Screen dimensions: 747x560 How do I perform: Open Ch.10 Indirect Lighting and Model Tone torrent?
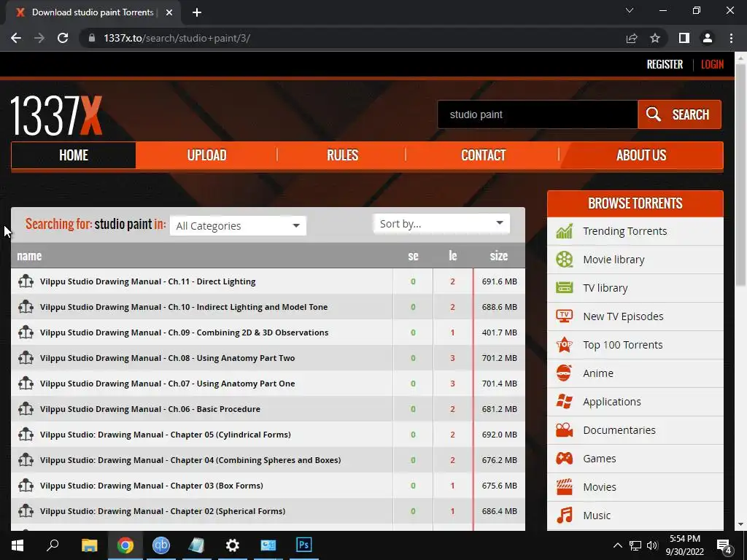tap(184, 307)
